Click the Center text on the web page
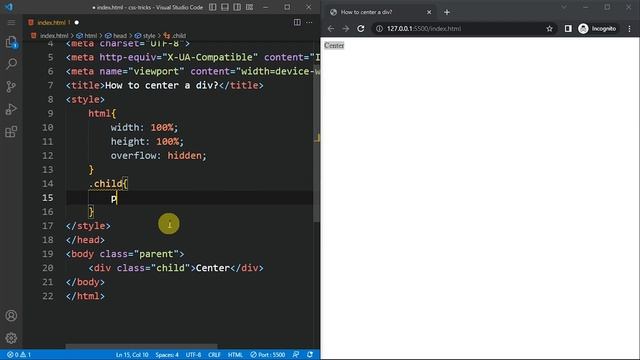The image size is (640, 360). [334, 45]
